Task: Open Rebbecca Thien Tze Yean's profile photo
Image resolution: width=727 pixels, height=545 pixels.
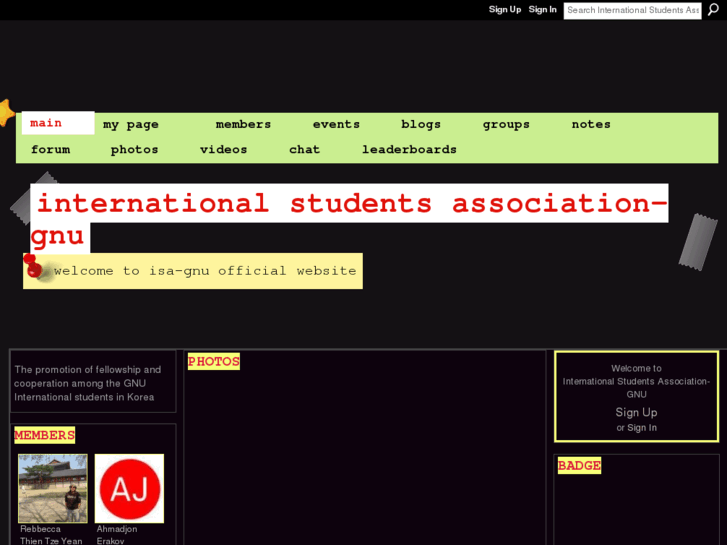Action: coord(53,488)
